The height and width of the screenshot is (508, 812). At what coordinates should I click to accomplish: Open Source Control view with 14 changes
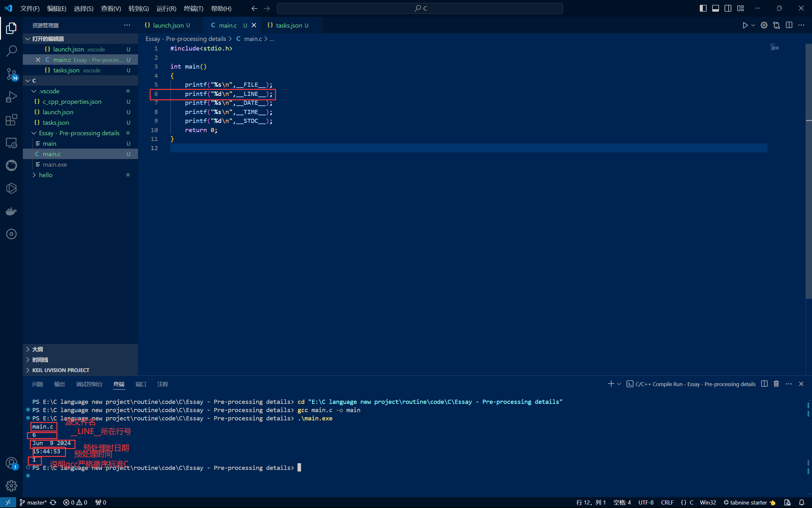point(11,74)
